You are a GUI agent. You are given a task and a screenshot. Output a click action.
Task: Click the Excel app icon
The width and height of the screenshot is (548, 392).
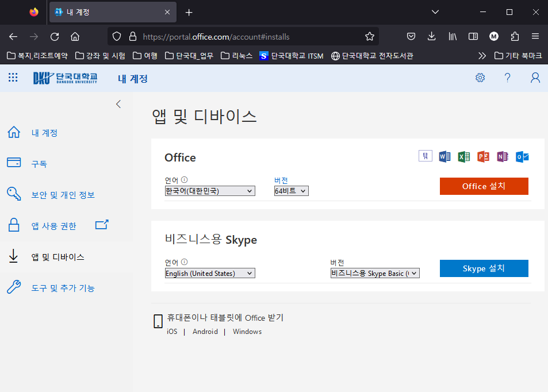click(x=464, y=156)
